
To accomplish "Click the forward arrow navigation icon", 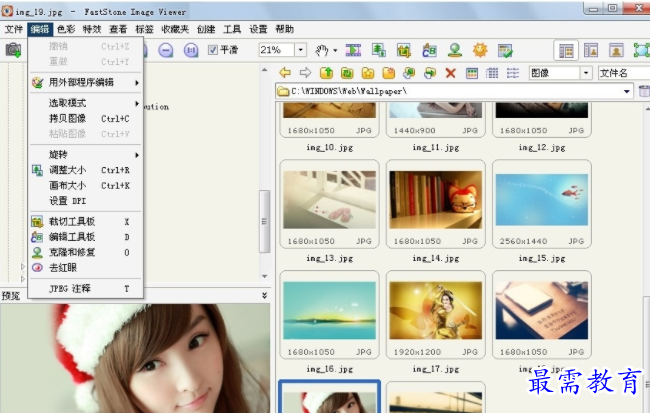I will [306, 73].
